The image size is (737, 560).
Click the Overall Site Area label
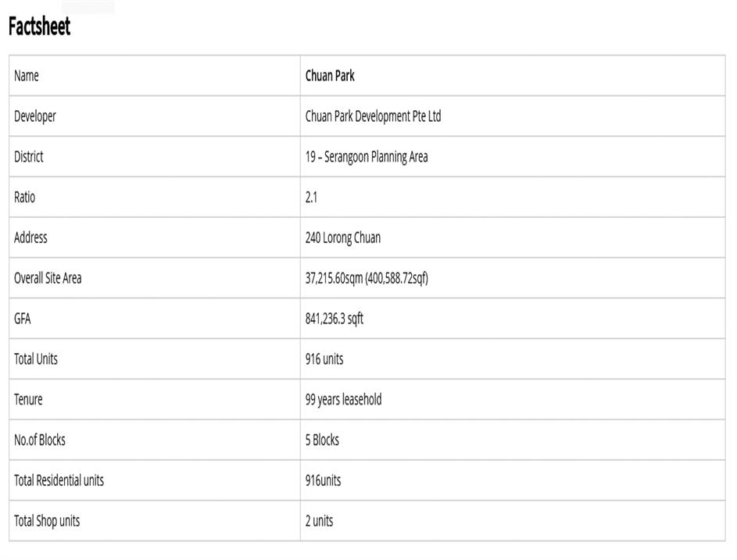48,278
